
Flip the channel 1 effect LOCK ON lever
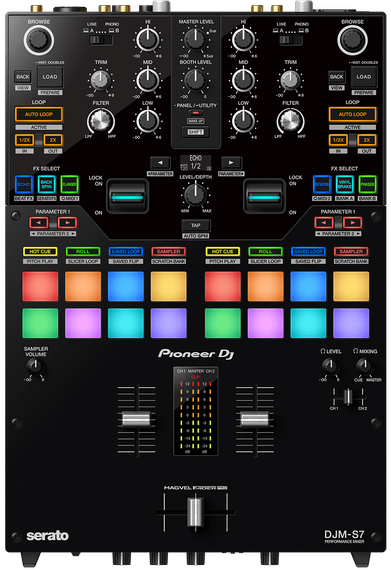[127, 196]
